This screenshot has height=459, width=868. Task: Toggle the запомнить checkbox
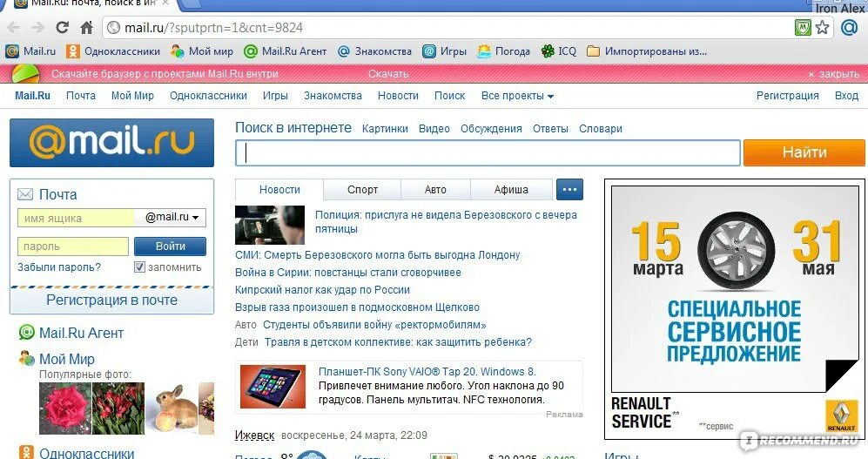[140, 267]
